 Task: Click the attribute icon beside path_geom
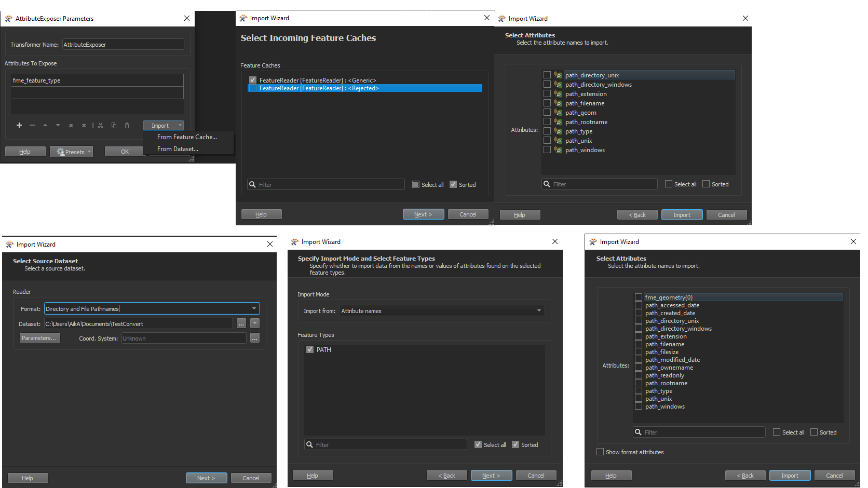click(558, 112)
